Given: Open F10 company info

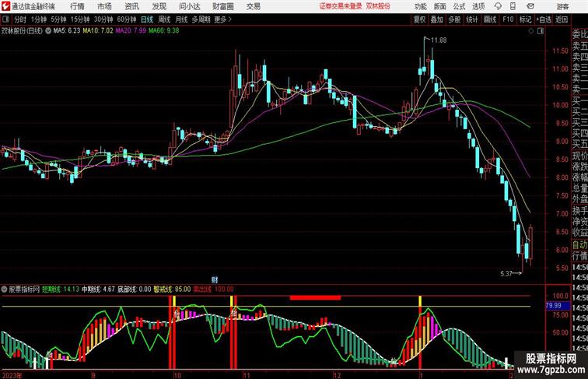Looking at the screenshot, I should pos(508,19).
